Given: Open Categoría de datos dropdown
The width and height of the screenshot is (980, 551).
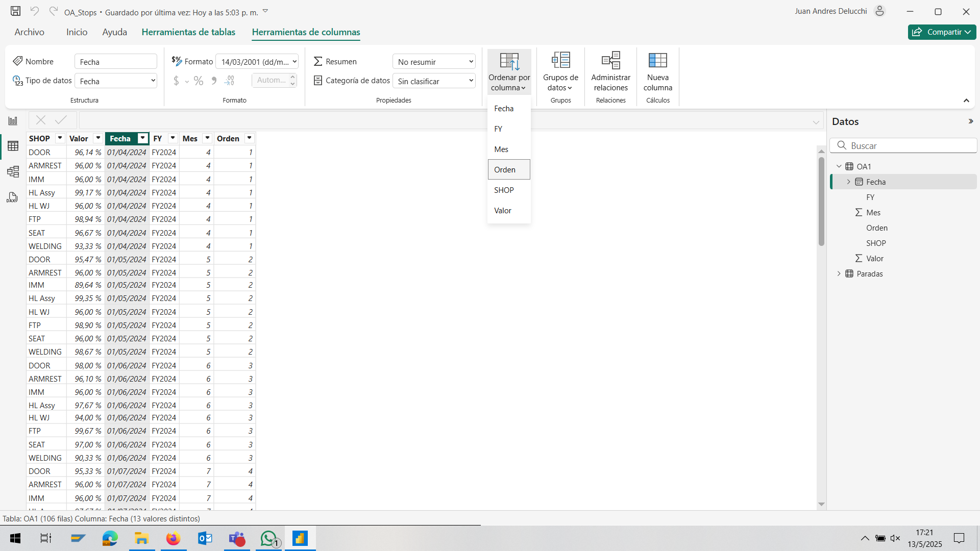Looking at the screenshot, I should tap(434, 81).
